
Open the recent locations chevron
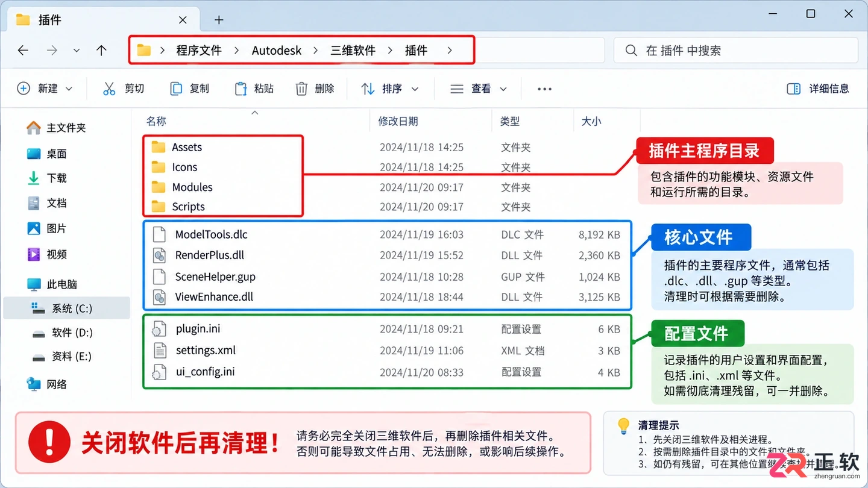[76, 51]
